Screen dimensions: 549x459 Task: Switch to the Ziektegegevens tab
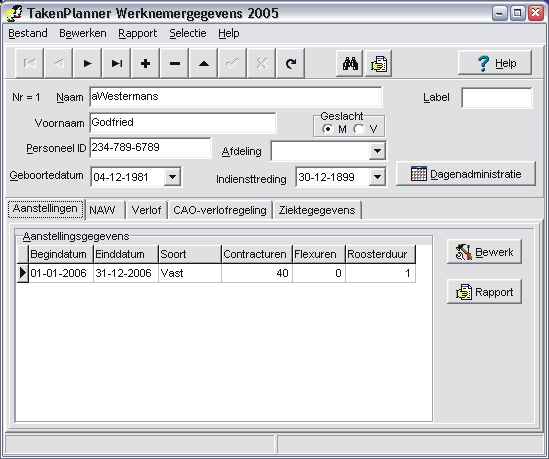[317, 210]
